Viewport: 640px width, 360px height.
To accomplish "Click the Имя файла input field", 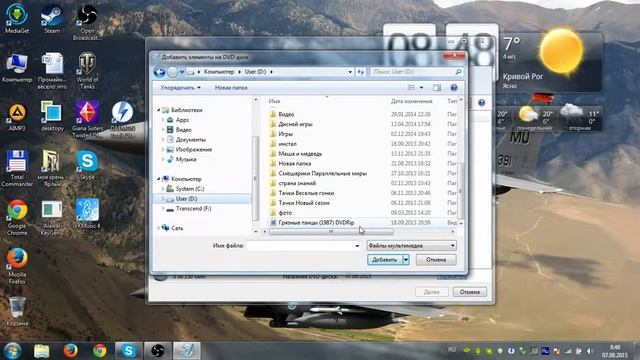I will (x=300, y=246).
